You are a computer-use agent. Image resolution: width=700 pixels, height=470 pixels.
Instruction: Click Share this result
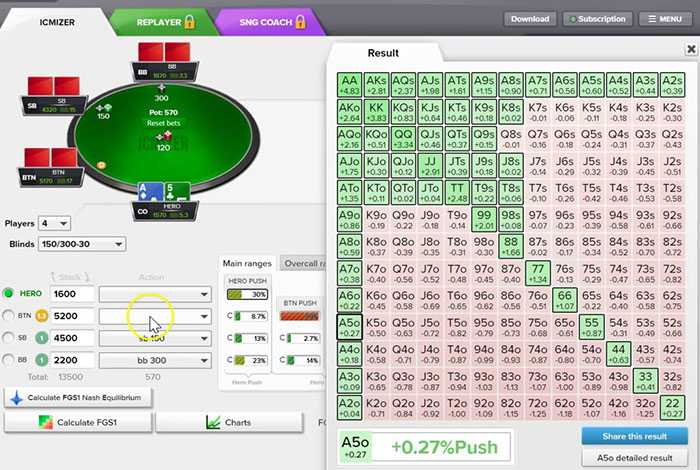[634, 436]
